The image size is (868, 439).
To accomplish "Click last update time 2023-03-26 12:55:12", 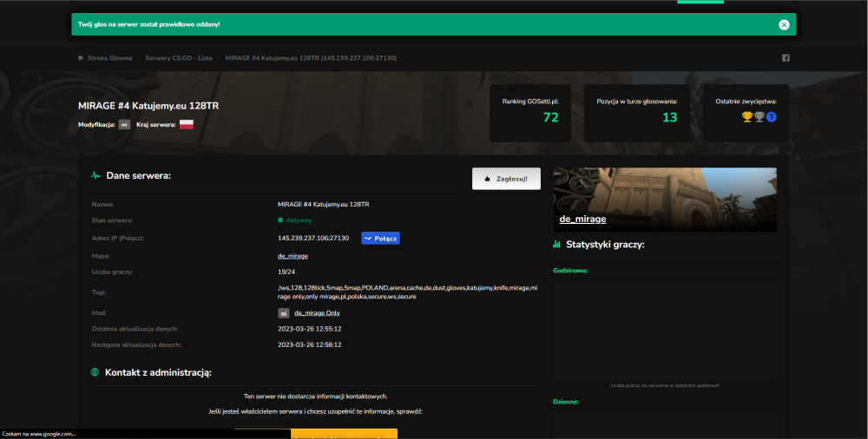I will 310,329.
